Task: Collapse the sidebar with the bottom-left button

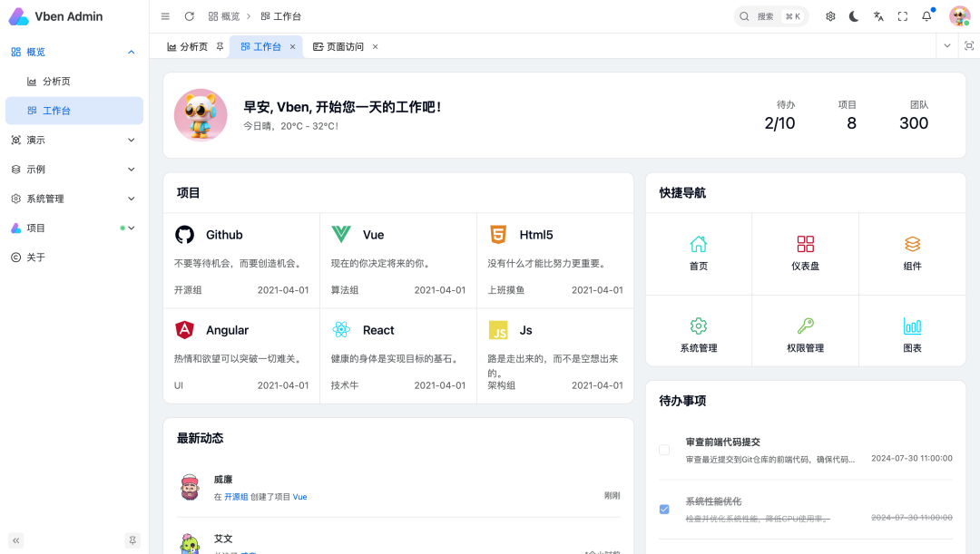Action: tap(15, 539)
